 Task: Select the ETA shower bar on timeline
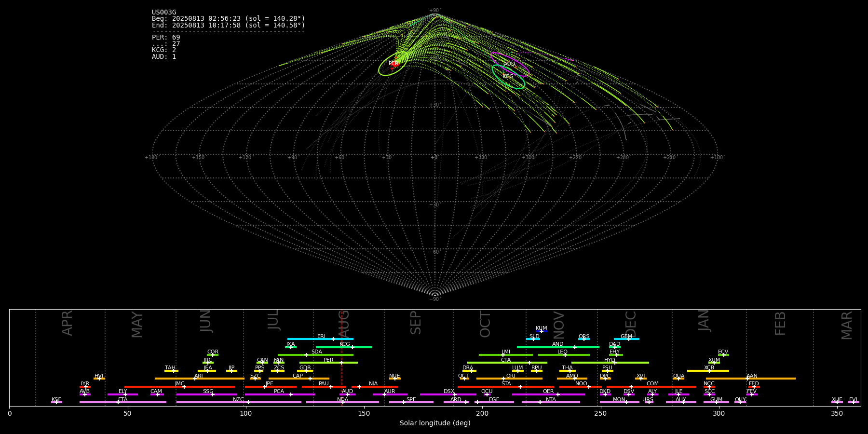(x=123, y=402)
